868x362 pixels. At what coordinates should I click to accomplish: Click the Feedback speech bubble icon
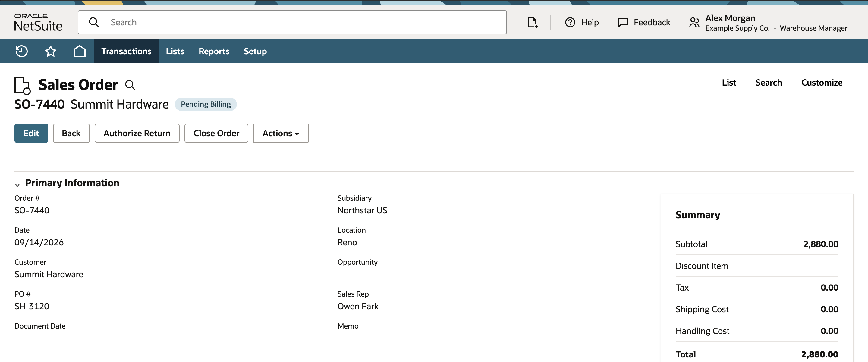[623, 22]
